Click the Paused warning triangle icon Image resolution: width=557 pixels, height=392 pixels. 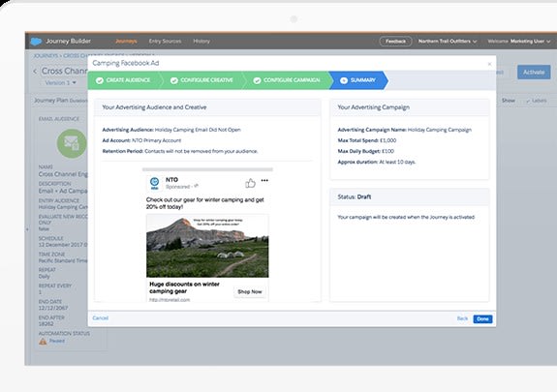pyautogui.click(x=43, y=342)
